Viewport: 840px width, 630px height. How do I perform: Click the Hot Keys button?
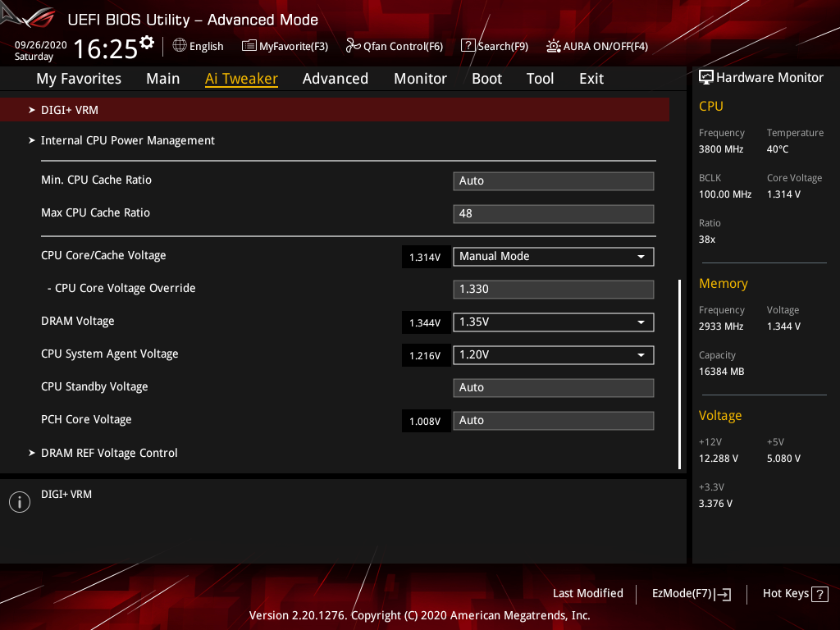[796, 594]
